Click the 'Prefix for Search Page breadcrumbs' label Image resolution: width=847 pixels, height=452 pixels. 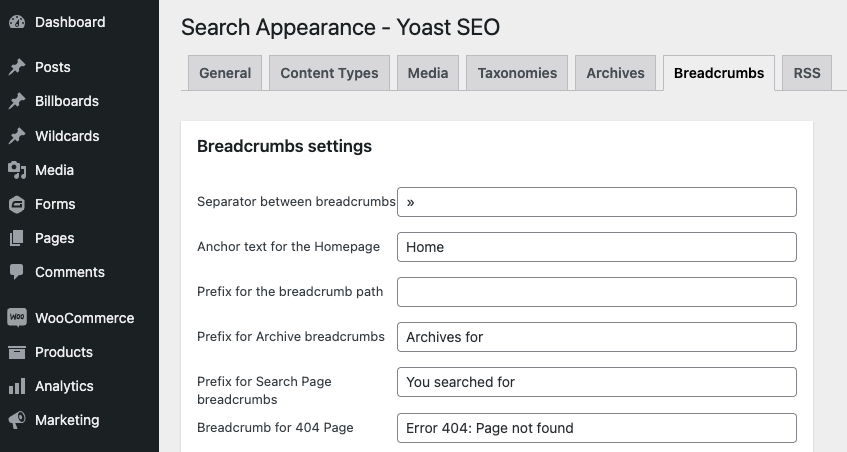tap(264, 390)
